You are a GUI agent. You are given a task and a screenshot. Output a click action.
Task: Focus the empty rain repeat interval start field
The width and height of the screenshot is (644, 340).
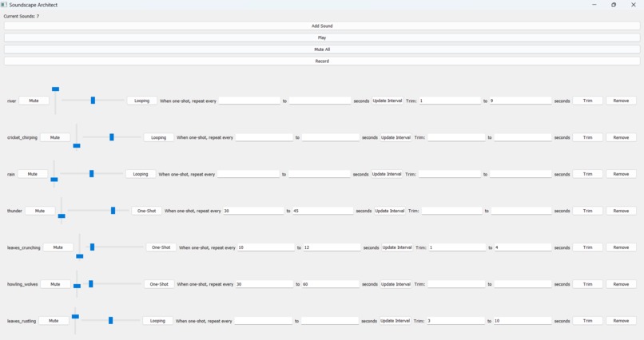(248, 174)
